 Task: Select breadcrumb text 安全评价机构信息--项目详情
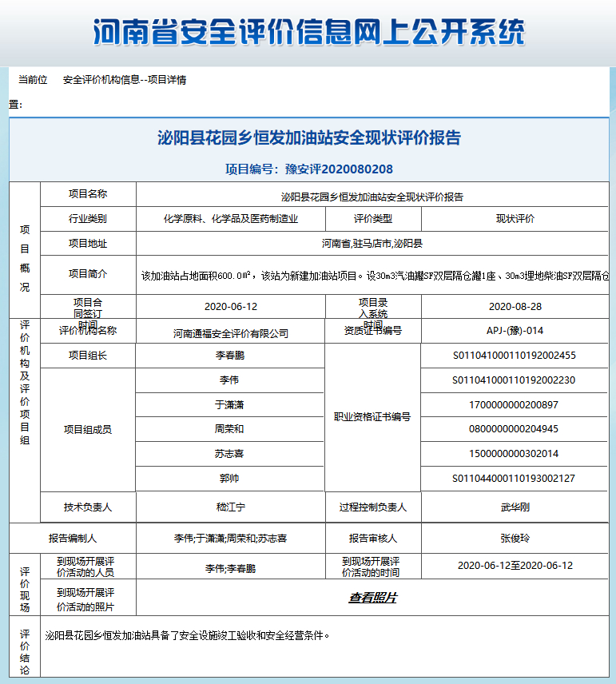pyautogui.click(x=125, y=80)
